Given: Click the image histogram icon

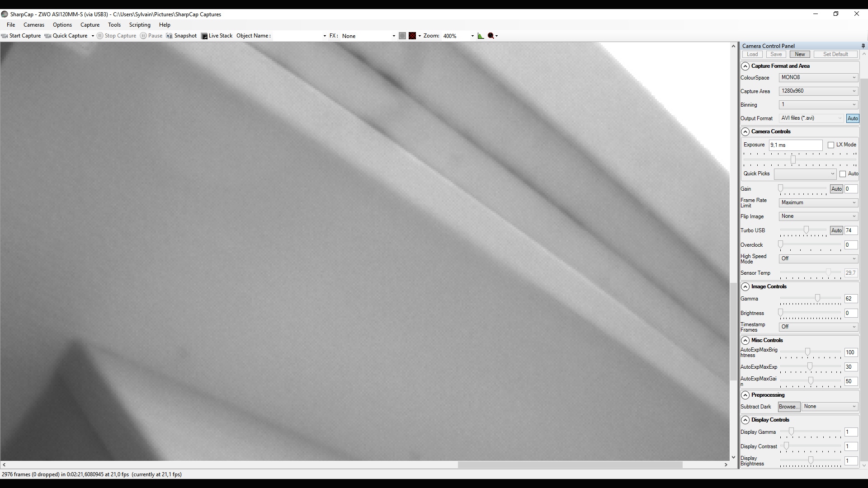Looking at the screenshot, I should (481, 36).
